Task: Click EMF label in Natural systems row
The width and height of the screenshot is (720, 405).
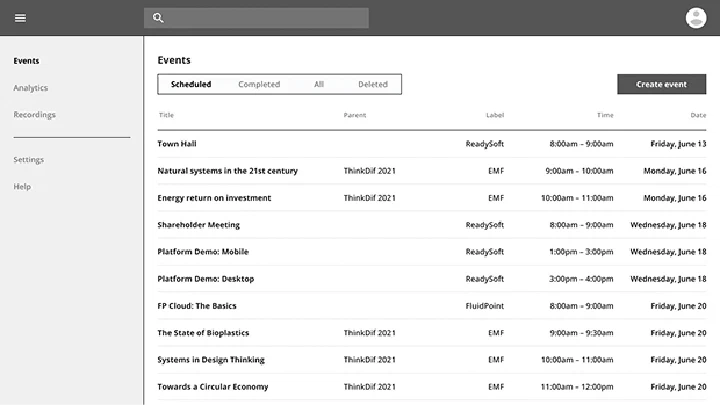Action: pyautogui.click(x=496, y=171)
